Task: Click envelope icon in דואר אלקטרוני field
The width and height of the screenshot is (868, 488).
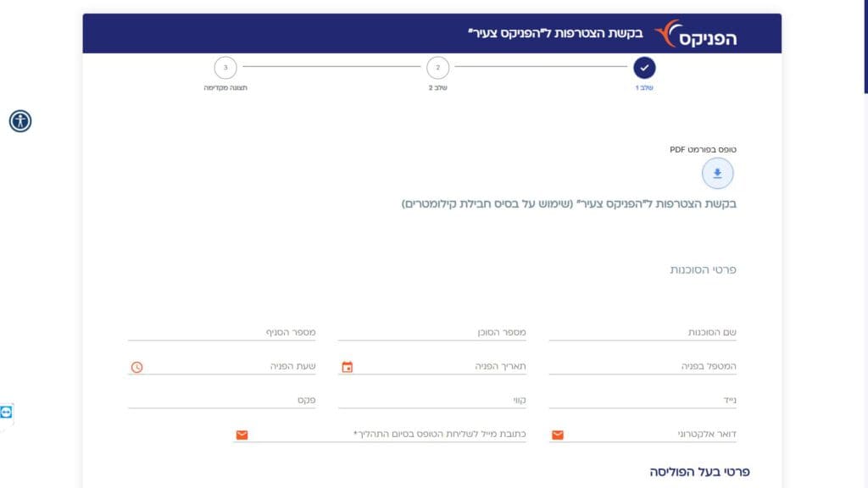Action: (x=558, y=435)
